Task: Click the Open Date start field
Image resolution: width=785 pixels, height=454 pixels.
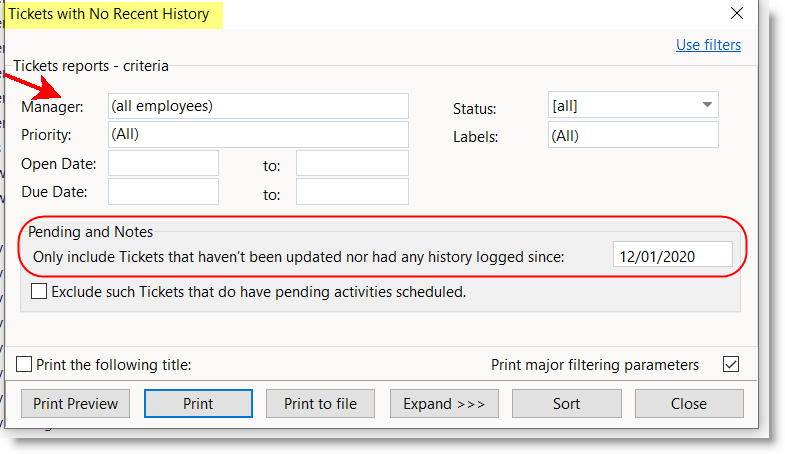Action: (x=163, y=163)
